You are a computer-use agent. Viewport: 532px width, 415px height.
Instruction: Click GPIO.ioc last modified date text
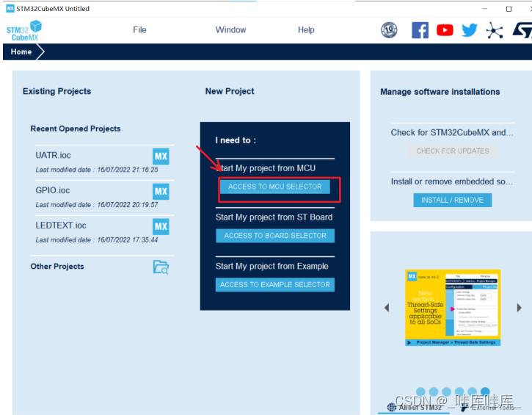coord(97,205)
